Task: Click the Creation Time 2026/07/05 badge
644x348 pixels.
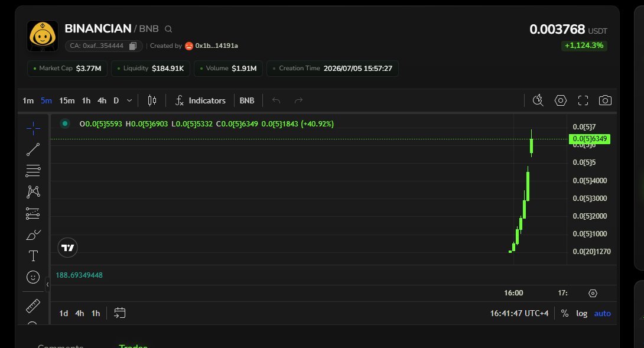Action: pos(333,69)
